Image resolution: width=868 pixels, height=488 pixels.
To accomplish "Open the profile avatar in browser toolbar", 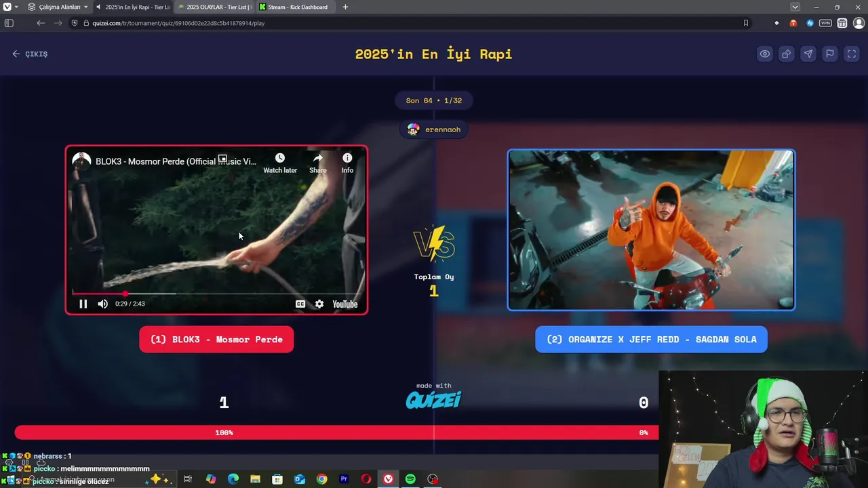I will coord(859,23).
